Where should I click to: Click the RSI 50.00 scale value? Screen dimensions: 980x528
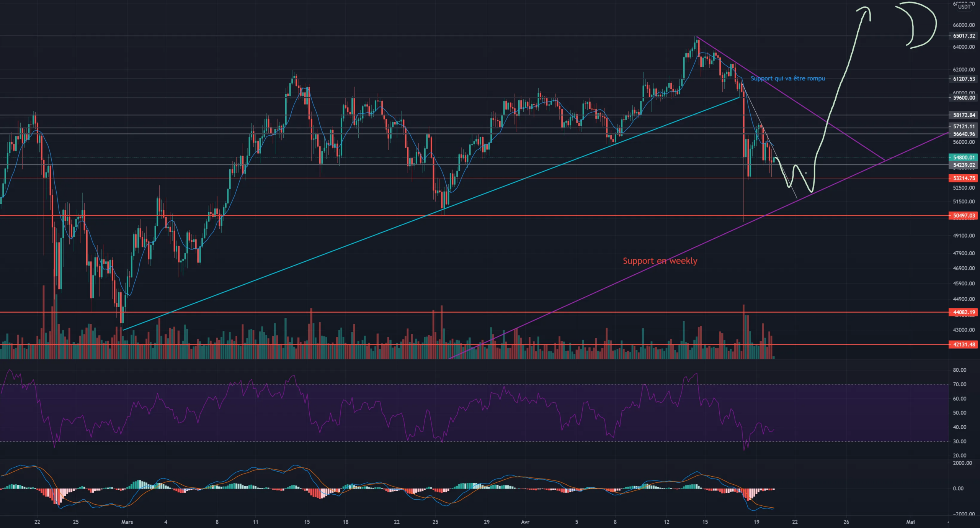pyautogui.click(x=959, y=413)
